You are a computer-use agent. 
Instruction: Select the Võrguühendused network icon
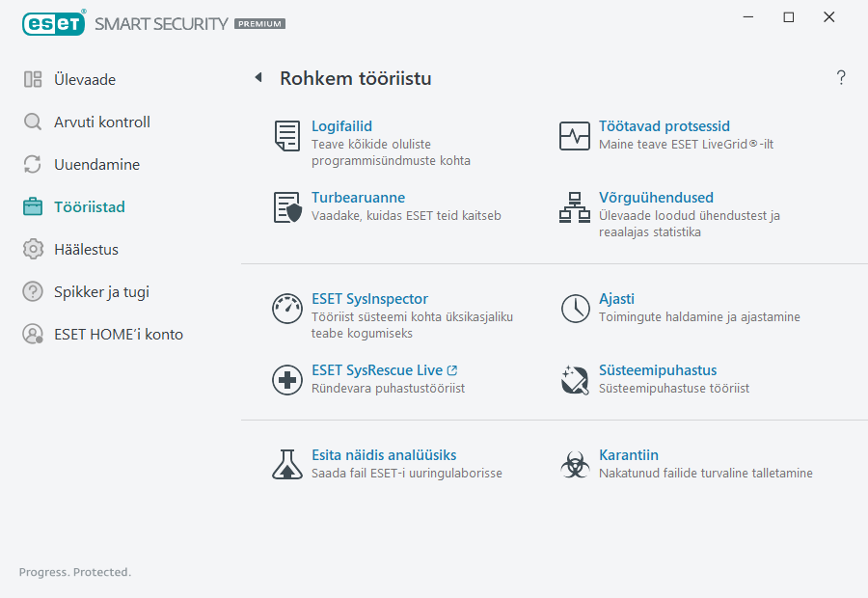point(575,207)
